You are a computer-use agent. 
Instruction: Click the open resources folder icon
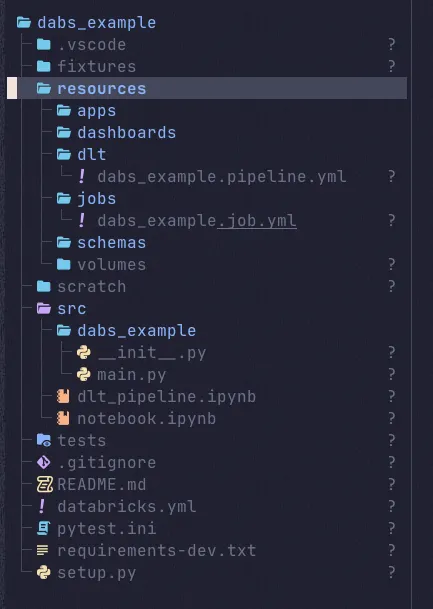(x=43, y=89)
